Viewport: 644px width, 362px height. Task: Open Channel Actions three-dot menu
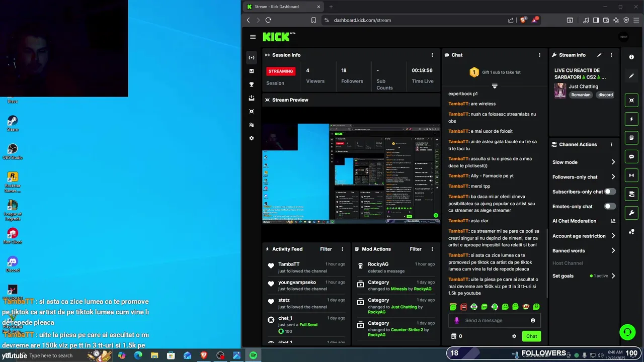[611, 144]
